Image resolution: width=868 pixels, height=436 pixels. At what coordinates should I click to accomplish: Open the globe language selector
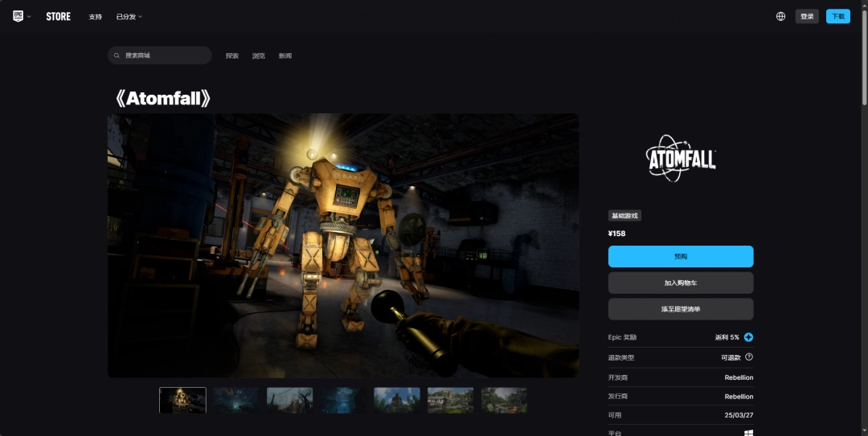[780, 17]
